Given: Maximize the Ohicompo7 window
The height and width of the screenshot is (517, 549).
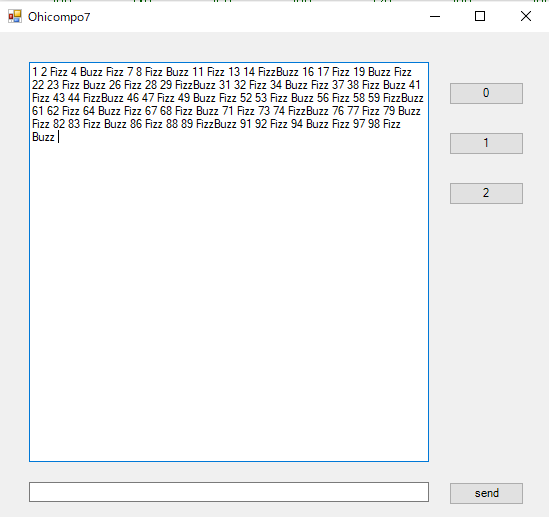Looking at the screenshot, I should point(480,16).
